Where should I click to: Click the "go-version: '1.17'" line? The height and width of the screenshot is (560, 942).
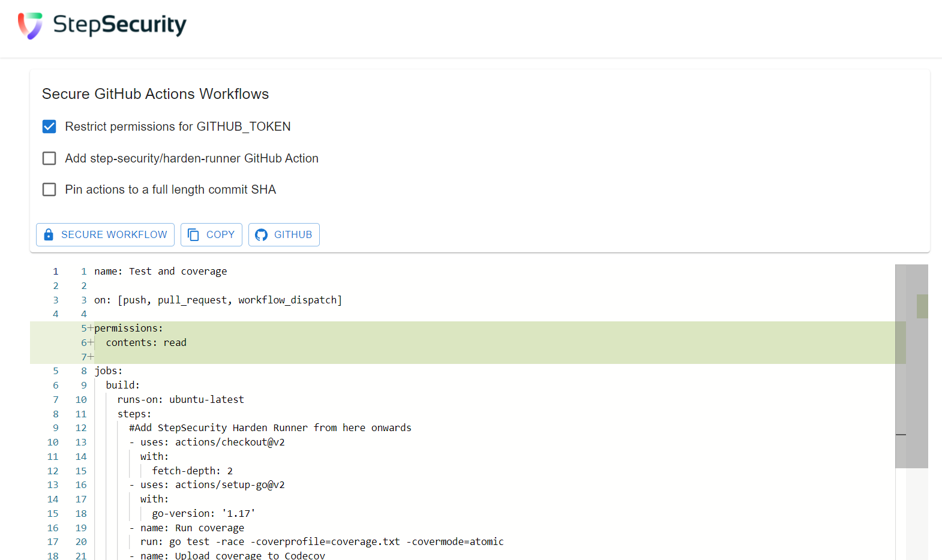click(x=204, y=513)
